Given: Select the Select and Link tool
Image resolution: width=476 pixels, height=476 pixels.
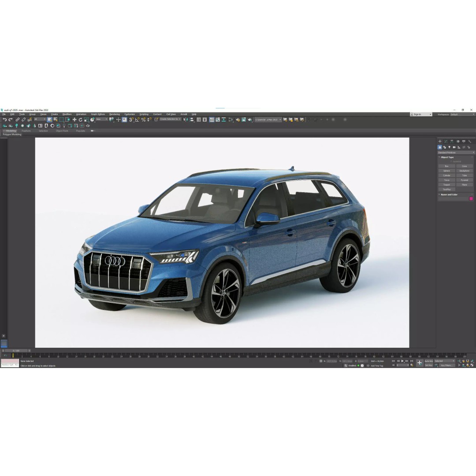Looking at the screenshot, I should point(18,119).
